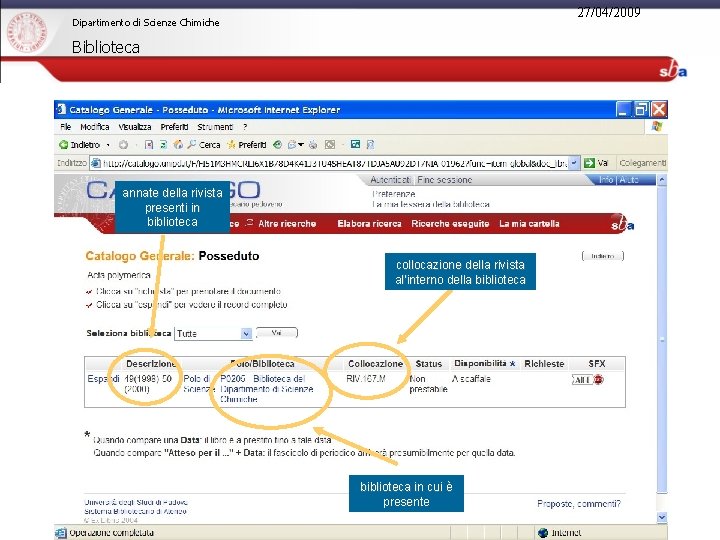The height and width of the screenshot is (540, 720).
Task: Click the Internet zone globe icon
Action: [x=543, y=533]
